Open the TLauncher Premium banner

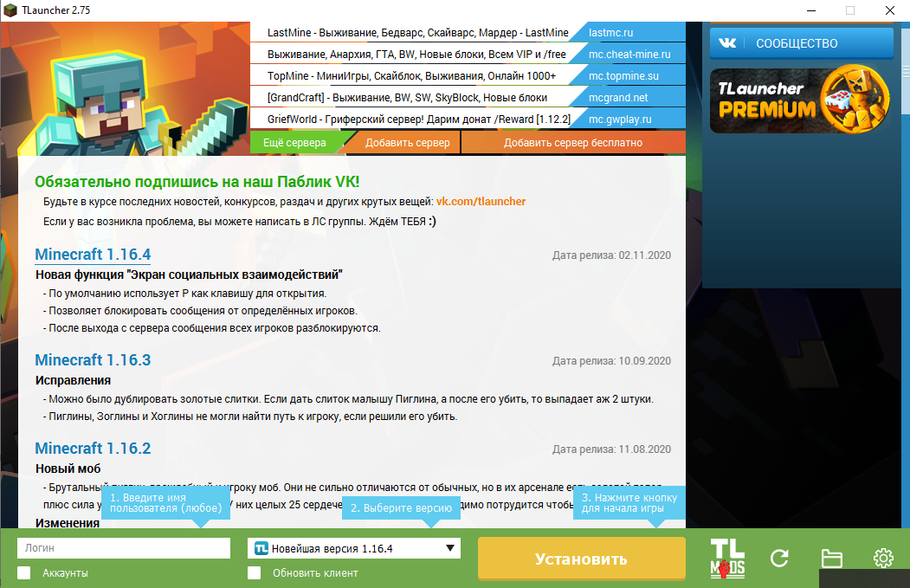click(x=801, y=100)
